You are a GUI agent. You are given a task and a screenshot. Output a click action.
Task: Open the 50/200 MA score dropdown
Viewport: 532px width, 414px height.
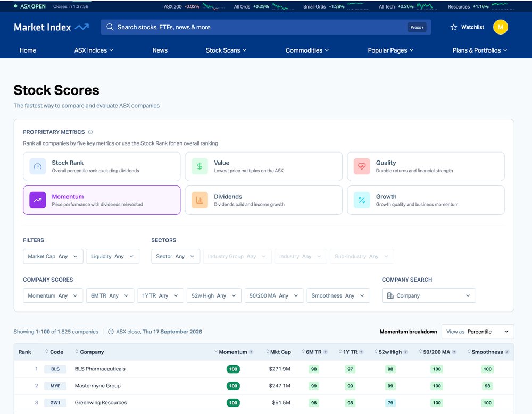(x=274, y=295)
